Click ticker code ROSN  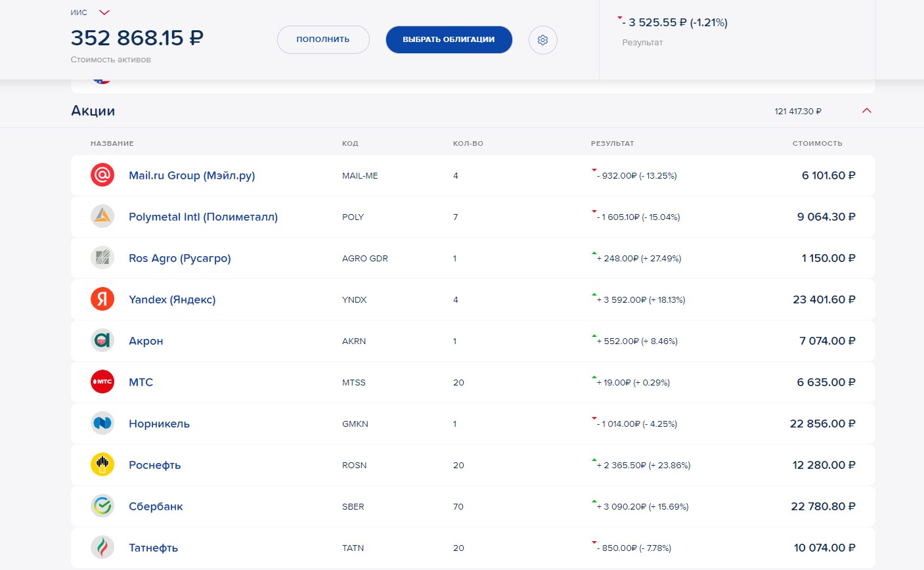tap(355, 465)
